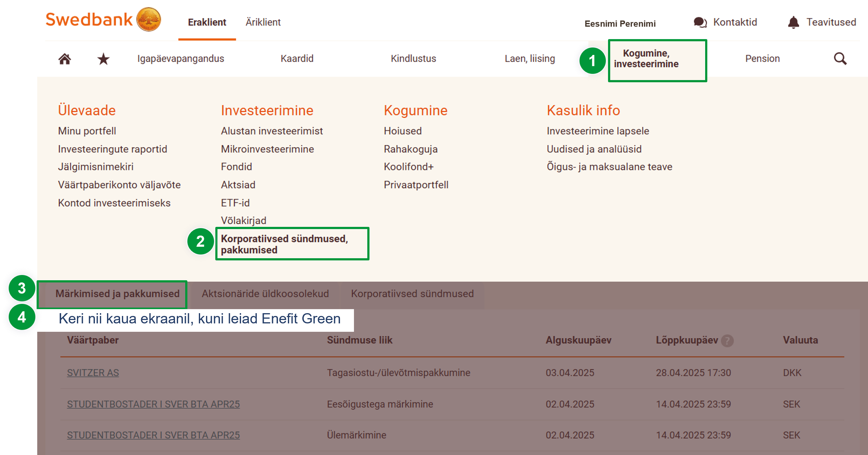Viewport: 868px width, 455px height.
Task: Click the Lõppkuupäev help question mark
Action: click(727, 341)
